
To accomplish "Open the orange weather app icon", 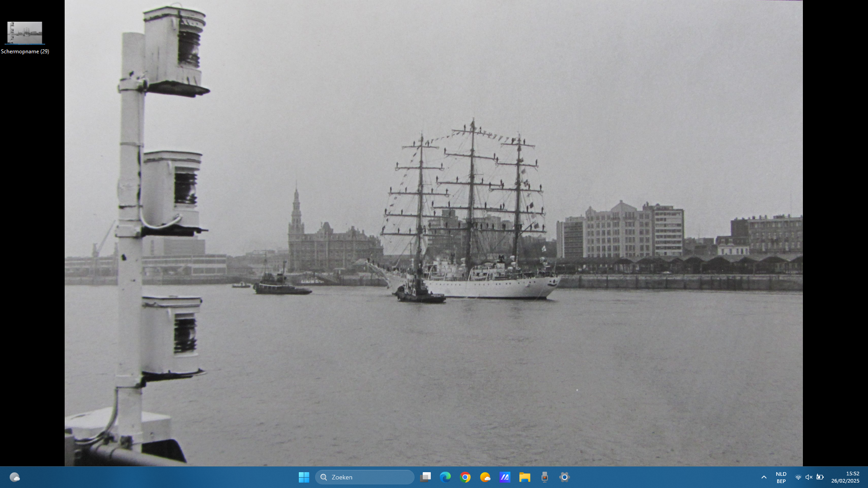I will tap(485, 477).
